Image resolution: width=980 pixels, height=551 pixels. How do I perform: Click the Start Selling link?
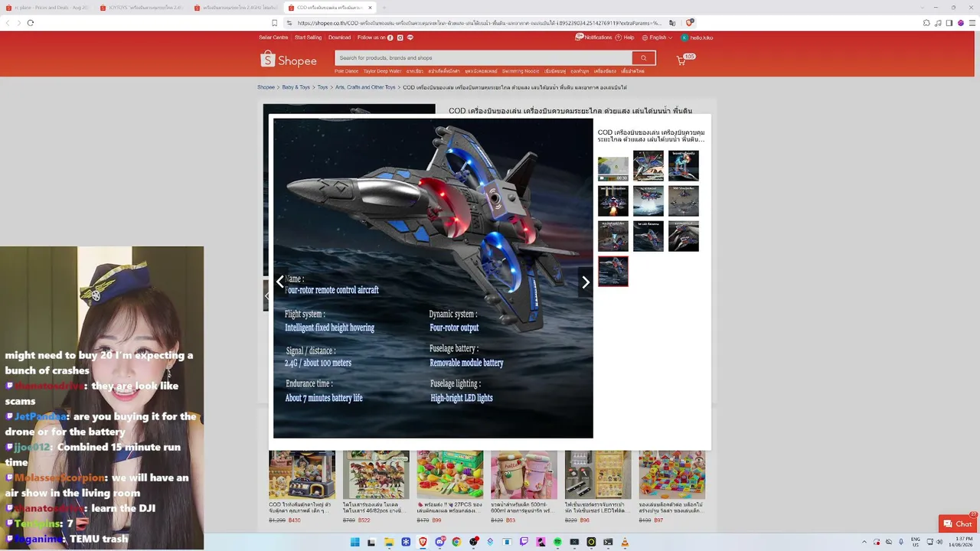(x=308, y=37)
